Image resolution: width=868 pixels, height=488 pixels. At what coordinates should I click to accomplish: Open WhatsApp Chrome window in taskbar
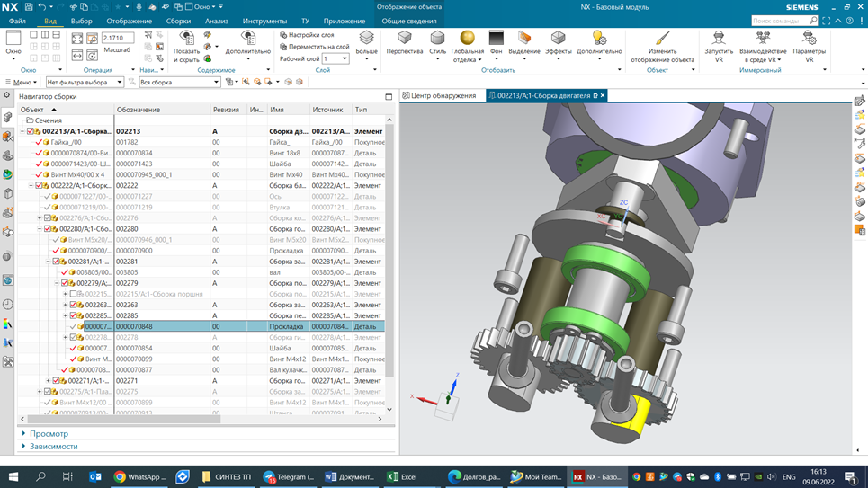tap(139, 476)
